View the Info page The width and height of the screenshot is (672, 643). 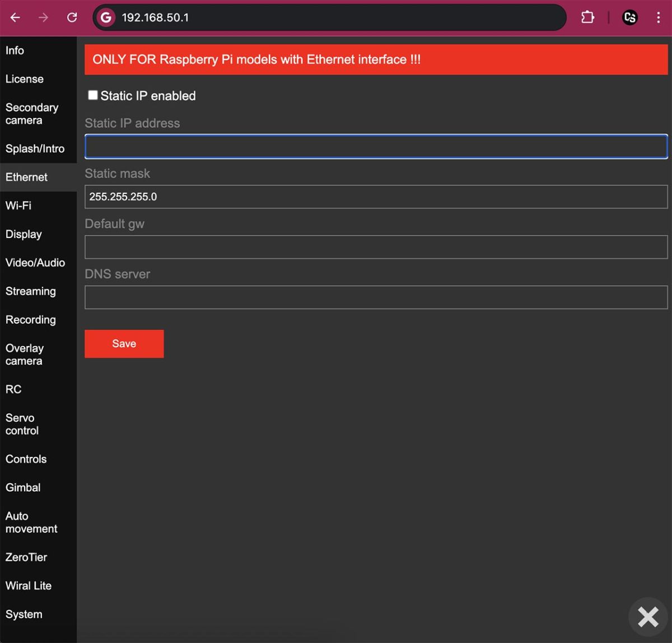pos(15,50)
